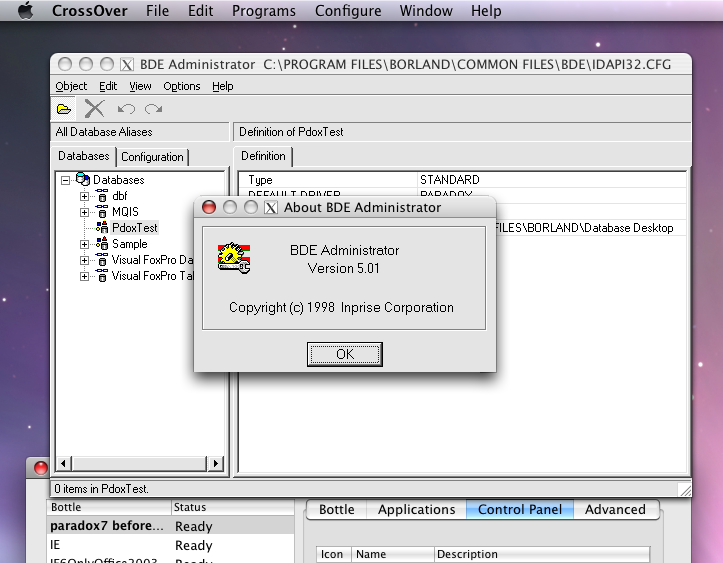Click the Visual FoxPro Tal alias icon
This screenshot has height=563, width=723.
(x=102, y=276)
